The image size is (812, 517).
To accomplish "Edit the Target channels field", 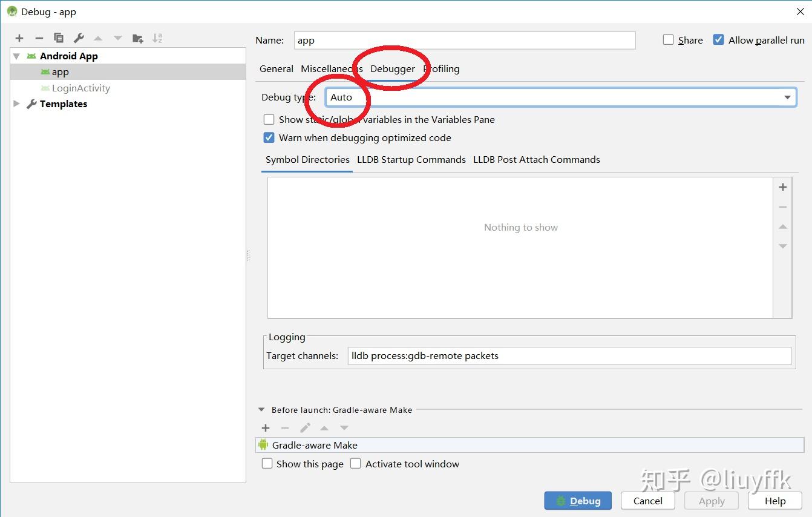I will coord(569,355).
